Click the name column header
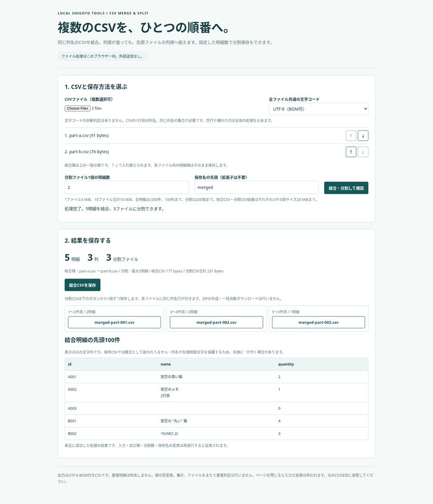The image size is (433, 504). (166, 364)
